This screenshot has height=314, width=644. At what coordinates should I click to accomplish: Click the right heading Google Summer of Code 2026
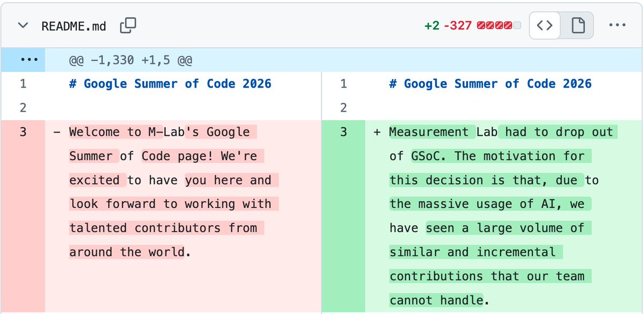491,84
